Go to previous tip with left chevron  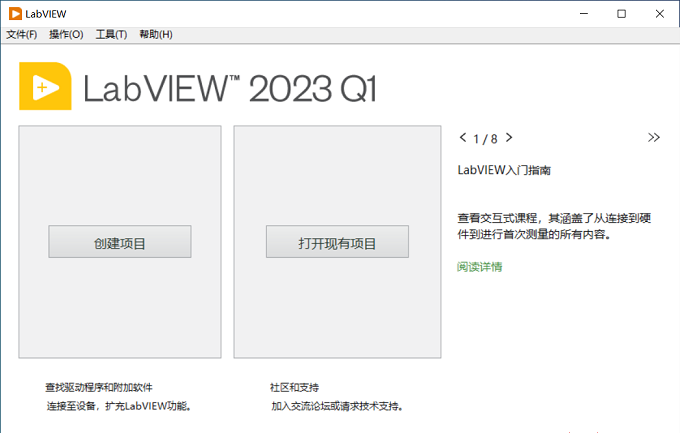pyautogui.click(x=463, y=138)
